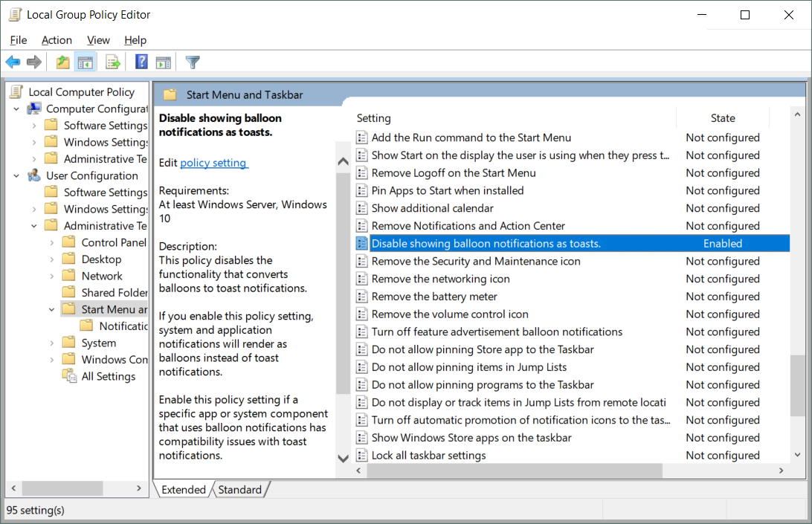Viewport: 812px width, 524px height.
Task: Collapse the User Configuration node
Action: coord(16,176)
